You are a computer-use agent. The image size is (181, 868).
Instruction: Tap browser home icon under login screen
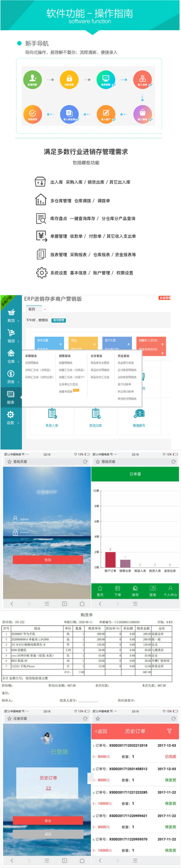82,604
